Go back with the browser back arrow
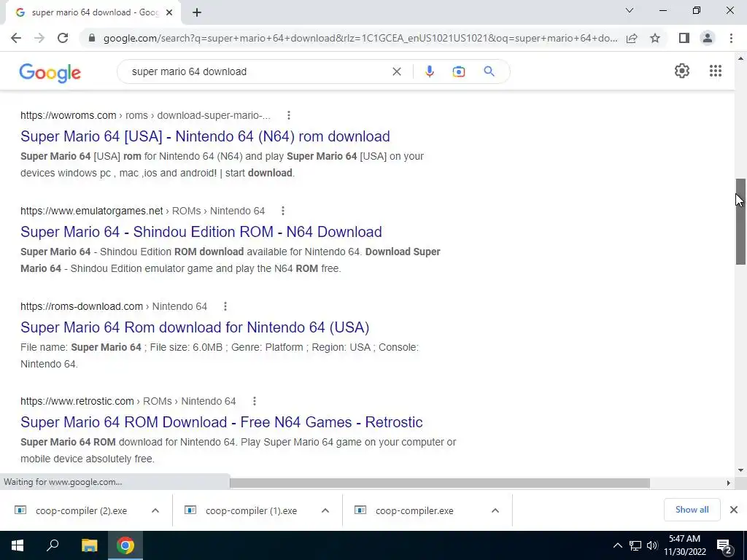The height and width of the screenshot is (560, 747). [16, 38]
